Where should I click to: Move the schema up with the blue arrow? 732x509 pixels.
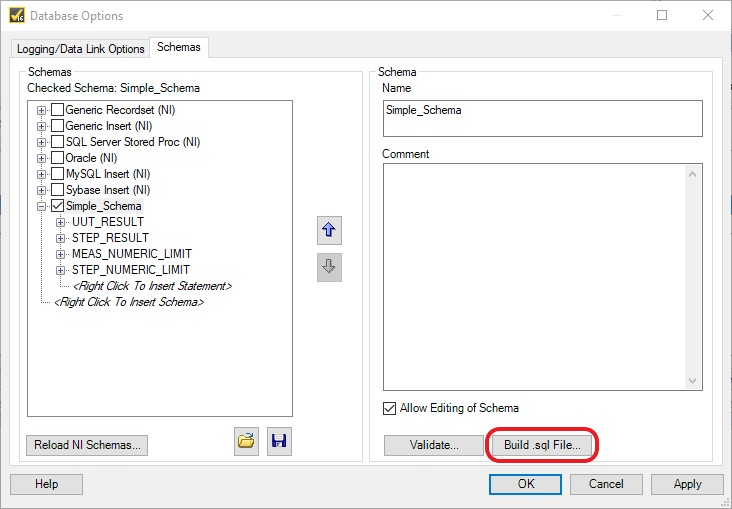click(329, 230)
